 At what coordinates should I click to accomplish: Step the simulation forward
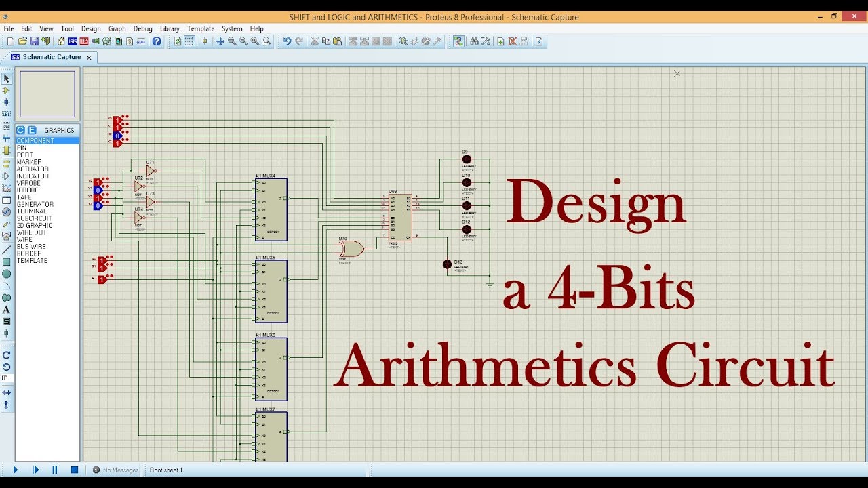click(35, 470)
